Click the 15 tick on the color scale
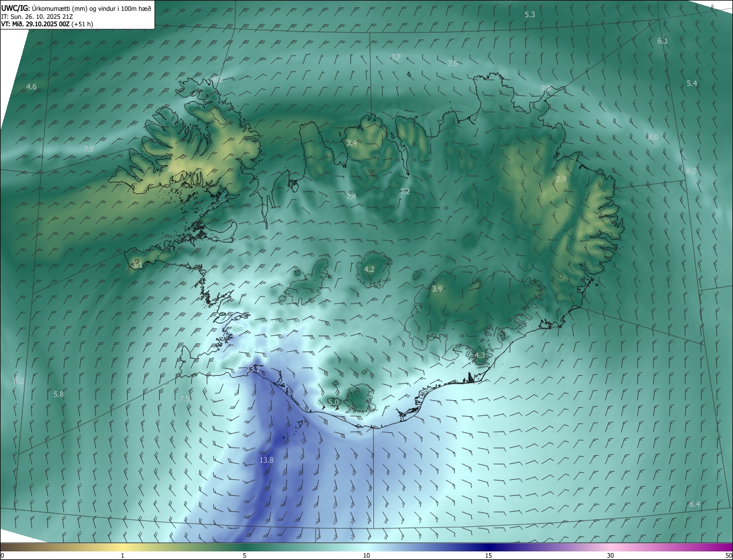Image resolution: width=733 pixels, height=560 pixels. pos(488,556)
